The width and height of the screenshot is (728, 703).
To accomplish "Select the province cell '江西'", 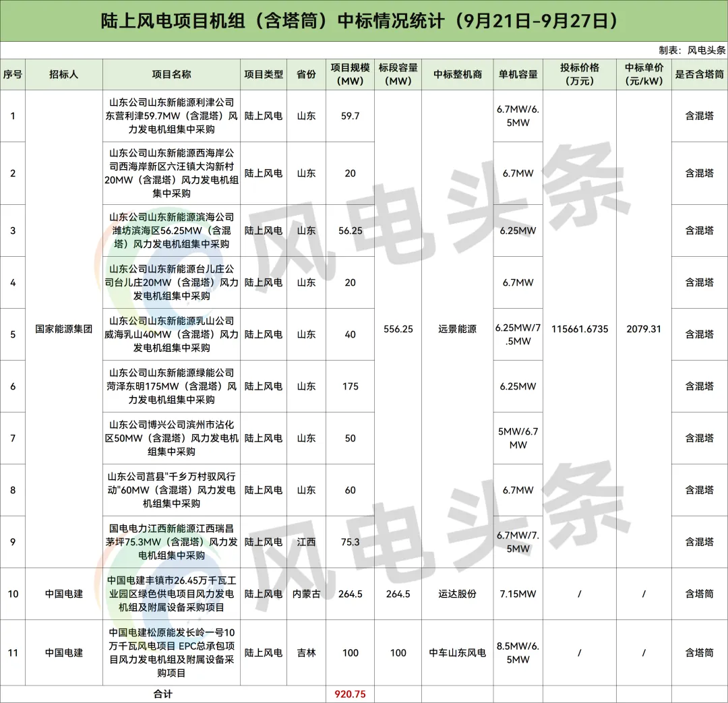I will click(306, 542).
